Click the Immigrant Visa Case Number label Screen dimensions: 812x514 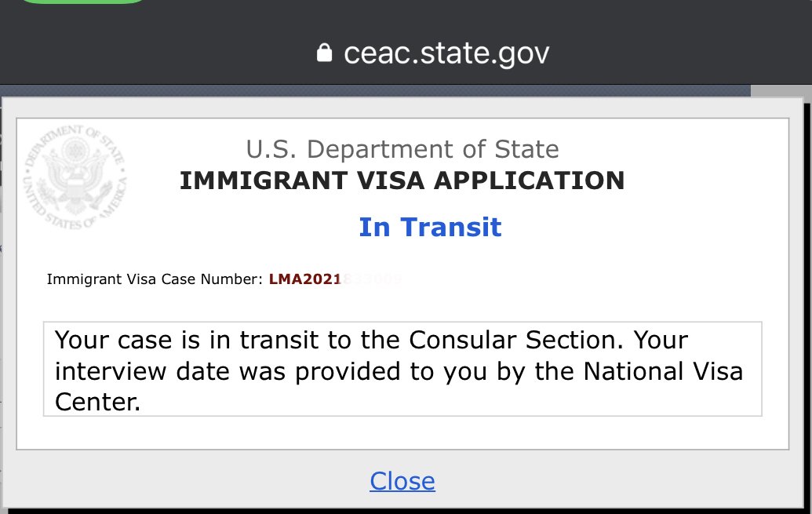pyautogui.click(x=155, y=279)
